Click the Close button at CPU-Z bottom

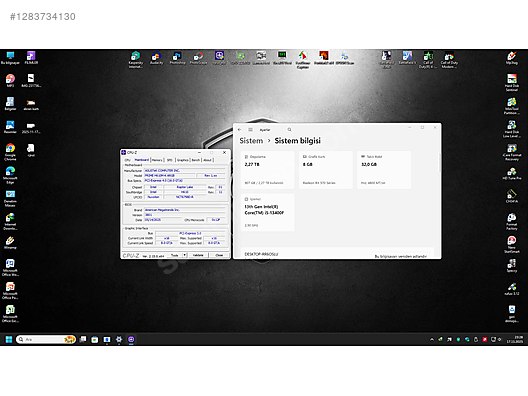pos(219,255)
